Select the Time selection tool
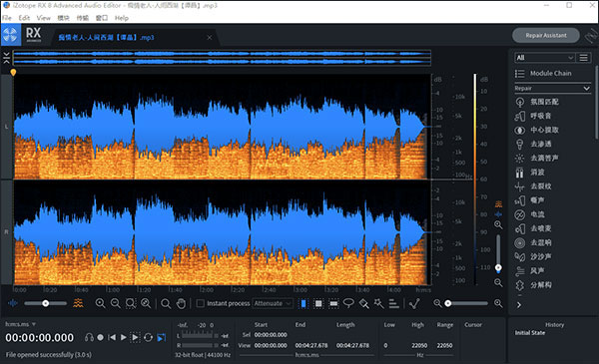 click(303, 304)
